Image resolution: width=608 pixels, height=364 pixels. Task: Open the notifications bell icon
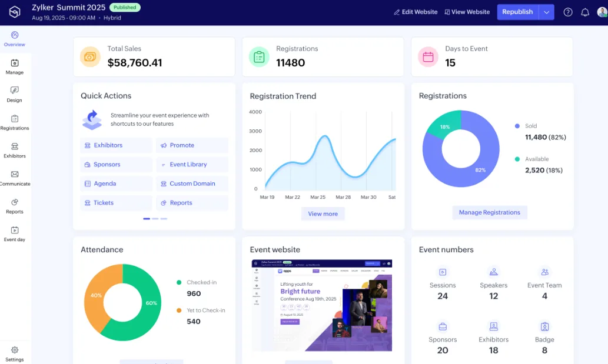585,12
